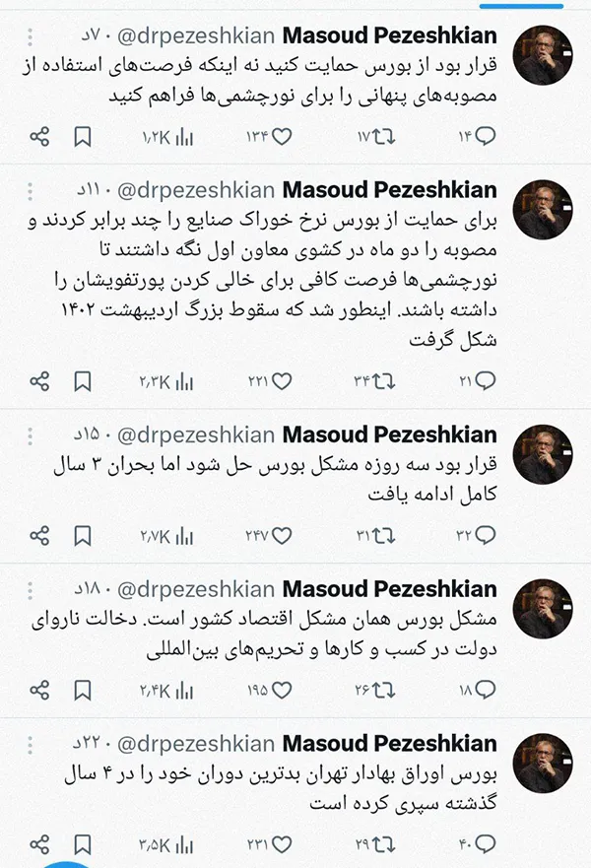Image resolution: width=591 pixels, height=868 pixels.
Task: Like the tweet with ۲۴۷ likes
Action: pos(283,536)
